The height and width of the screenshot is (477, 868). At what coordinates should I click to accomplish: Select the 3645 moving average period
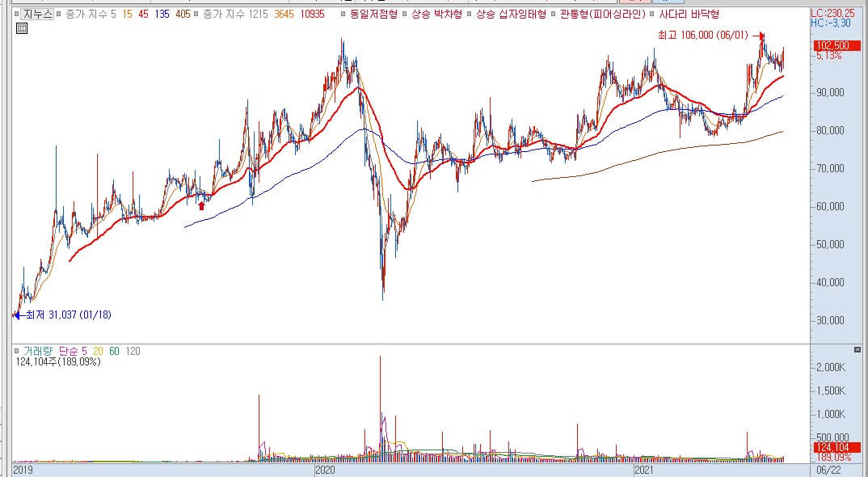coord(284,15)
